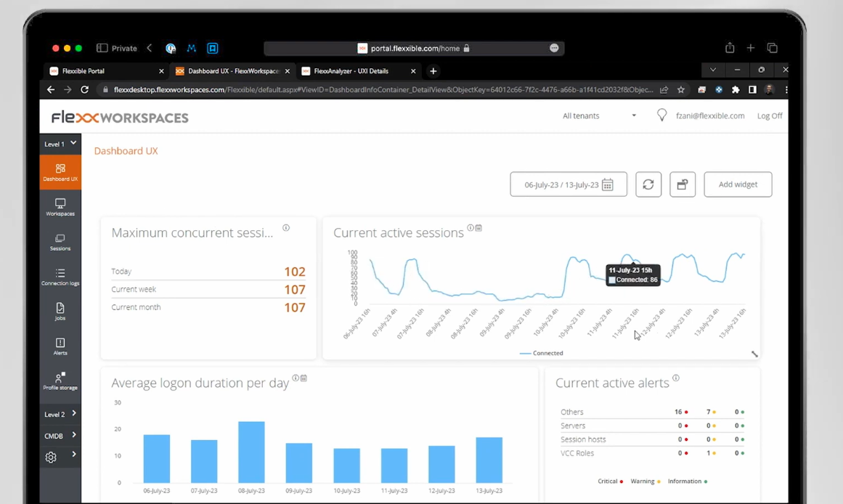Bookmark page with the star icon
The image size is (843, 504).
681,90
